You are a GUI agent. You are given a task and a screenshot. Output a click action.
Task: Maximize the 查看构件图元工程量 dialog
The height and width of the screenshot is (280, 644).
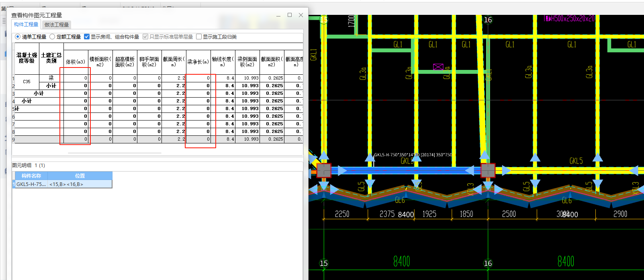(290, 15)
